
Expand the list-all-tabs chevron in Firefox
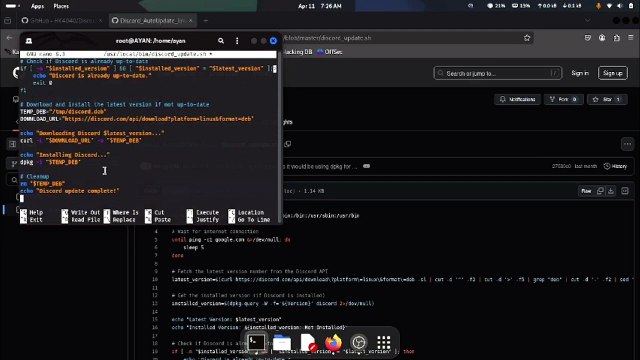coord(587,20)
